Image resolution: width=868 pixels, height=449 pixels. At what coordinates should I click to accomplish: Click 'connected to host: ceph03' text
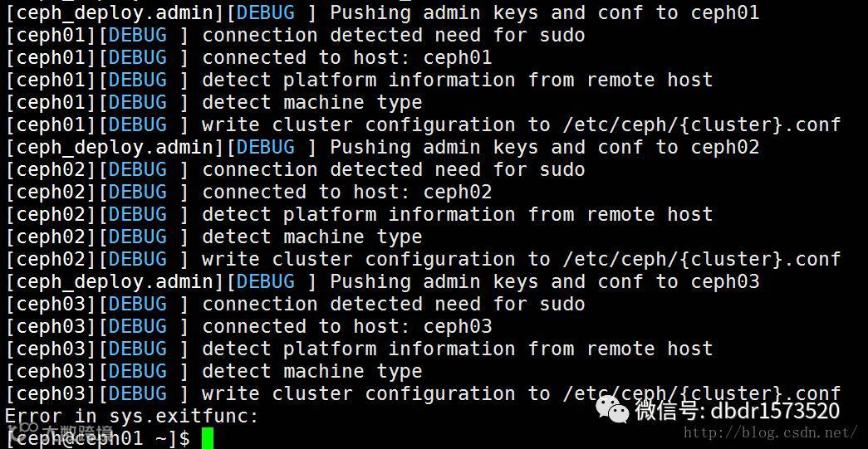[346, 326]
